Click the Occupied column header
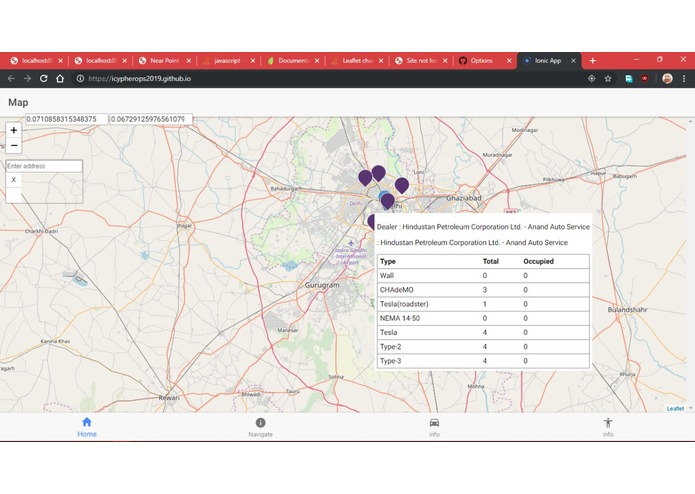 [x=539, y=261]
